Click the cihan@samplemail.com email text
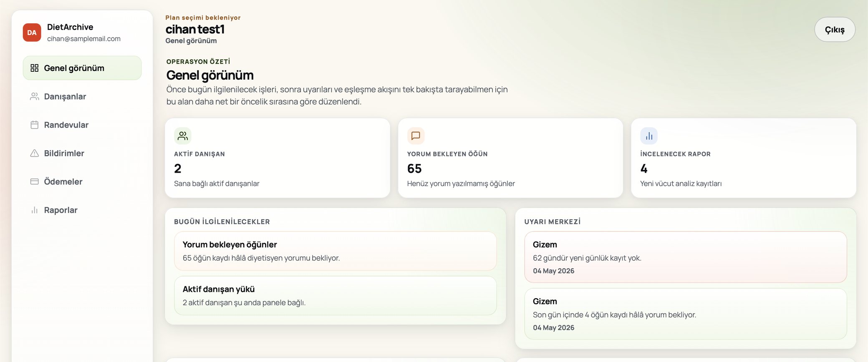Screen dimensions: 868x362 [84, 39]
